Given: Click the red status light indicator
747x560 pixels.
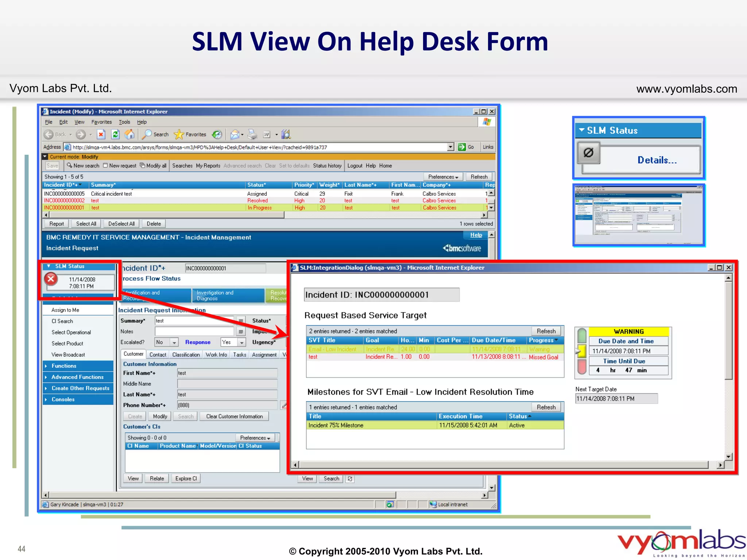Looking at the screenshot, I should [582, 366].
